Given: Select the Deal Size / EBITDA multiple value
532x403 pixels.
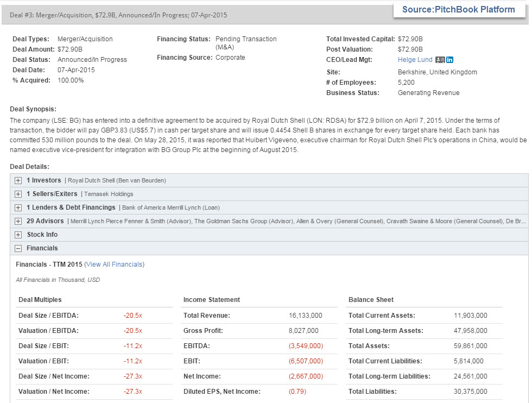Looking at the screenshot, I should 132,316.
